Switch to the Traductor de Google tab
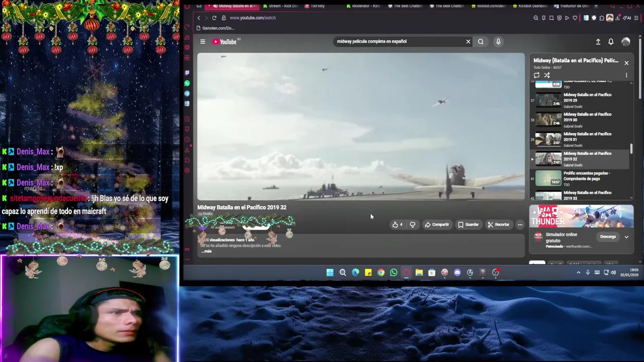Viewport: 644px width, 362px height. [571, 6]
